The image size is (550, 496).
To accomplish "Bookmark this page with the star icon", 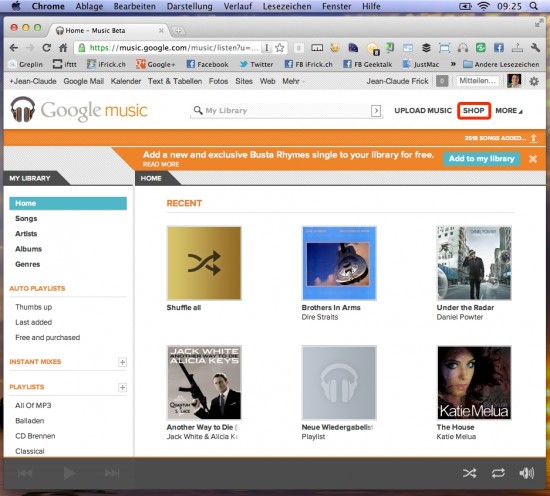I will pos(280,48).
